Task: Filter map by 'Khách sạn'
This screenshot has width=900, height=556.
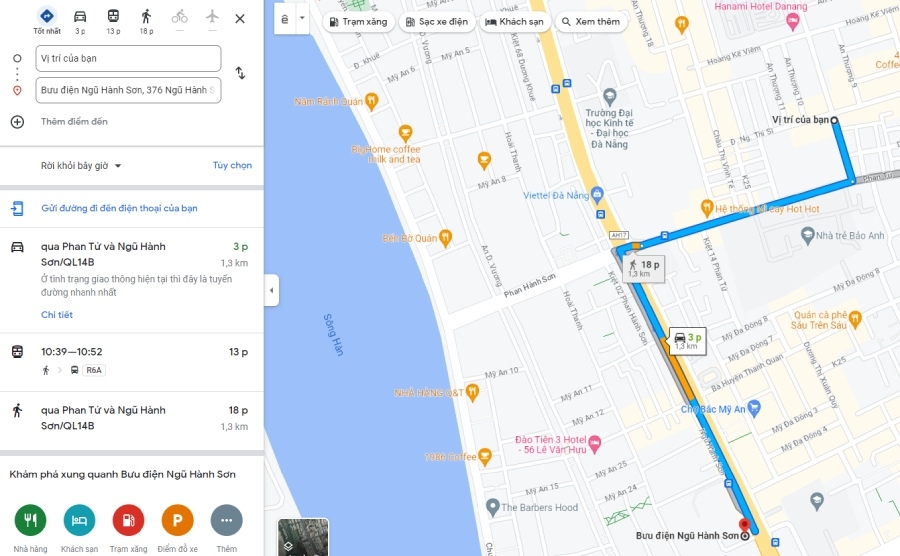Action: coord(514,22)
